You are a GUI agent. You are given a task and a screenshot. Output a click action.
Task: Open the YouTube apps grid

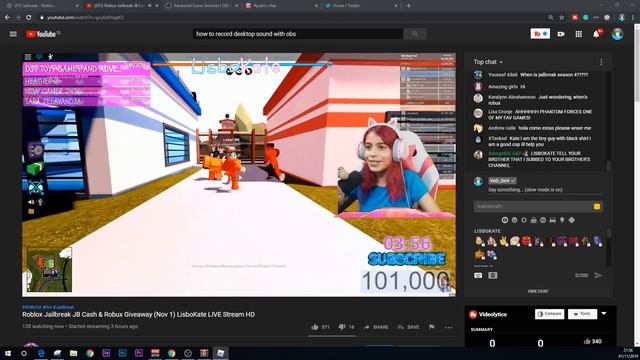[578, 34]
